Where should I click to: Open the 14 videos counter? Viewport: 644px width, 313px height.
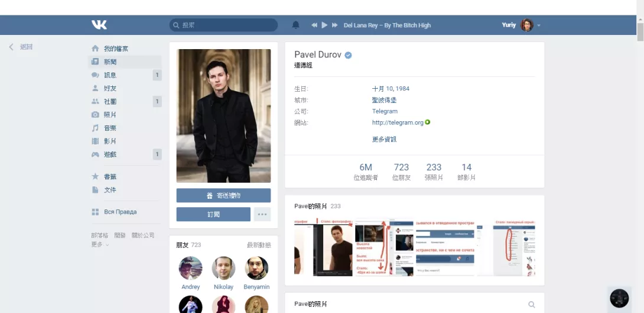467,172
